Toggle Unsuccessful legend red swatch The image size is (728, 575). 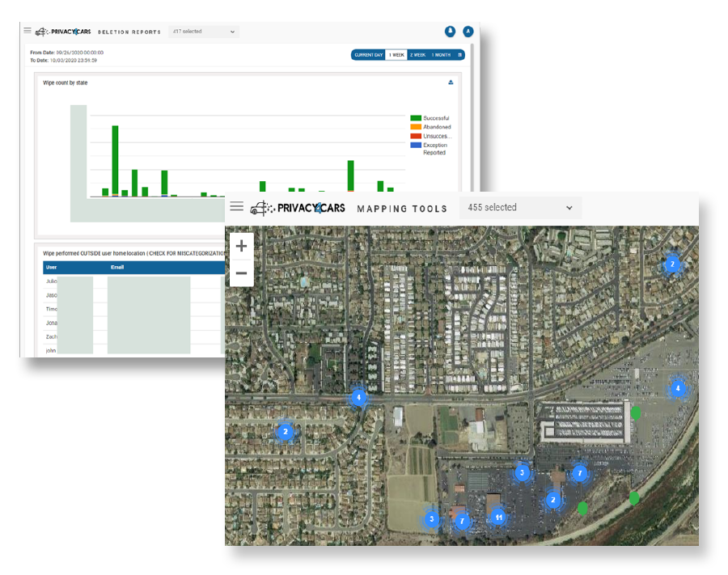(x=416, y=136)
